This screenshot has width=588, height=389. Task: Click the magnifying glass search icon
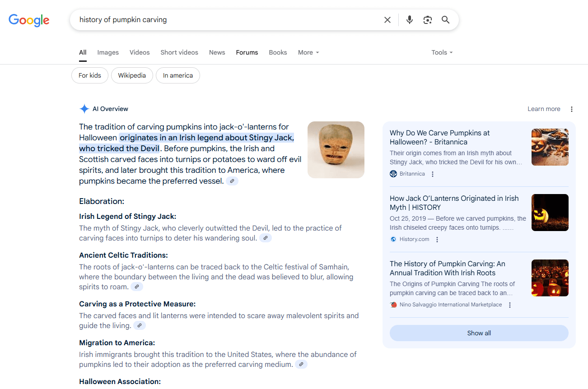coord(446,20)
